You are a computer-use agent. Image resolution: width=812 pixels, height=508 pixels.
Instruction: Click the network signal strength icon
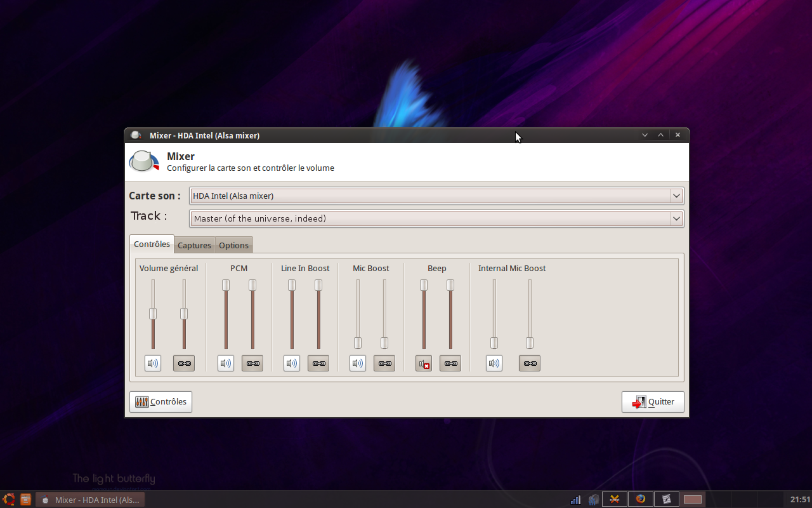click(575, 500)
